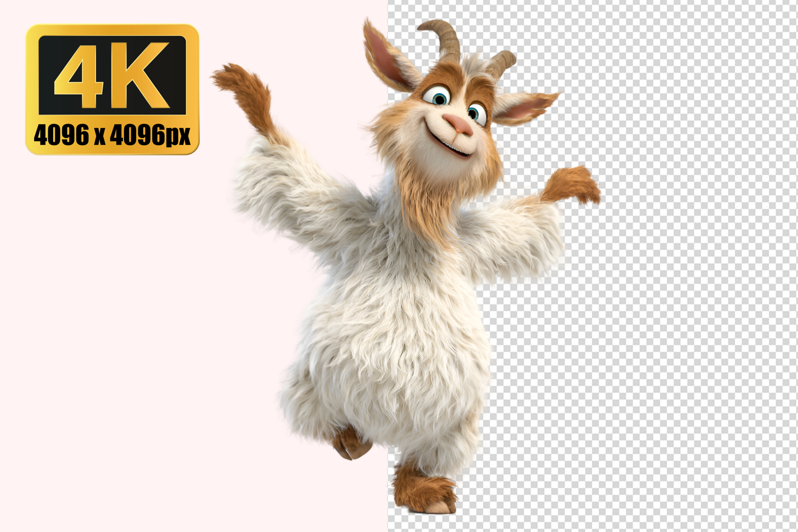798x532 pixels.
Task: Click the goat's shorter horn
Action: tap(502, 62)
